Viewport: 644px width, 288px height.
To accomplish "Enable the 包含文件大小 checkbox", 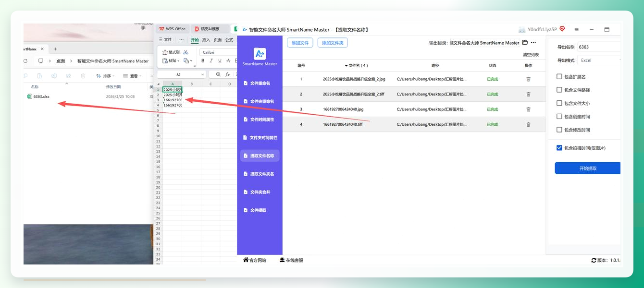I will pyautogui.click(x=559, y=103).
